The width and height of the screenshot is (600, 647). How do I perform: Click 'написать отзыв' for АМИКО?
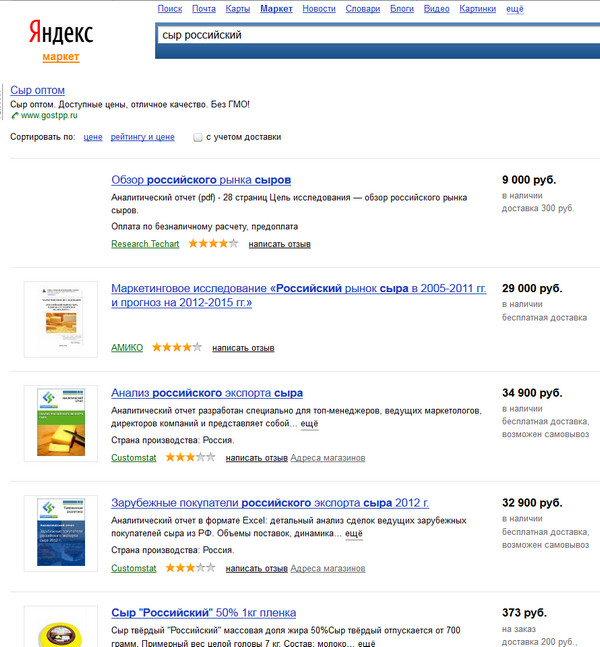243,348
